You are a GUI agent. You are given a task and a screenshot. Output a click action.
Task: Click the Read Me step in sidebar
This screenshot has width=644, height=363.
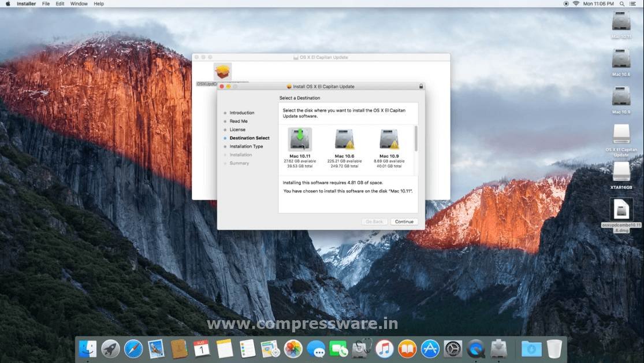click(238, 121)
